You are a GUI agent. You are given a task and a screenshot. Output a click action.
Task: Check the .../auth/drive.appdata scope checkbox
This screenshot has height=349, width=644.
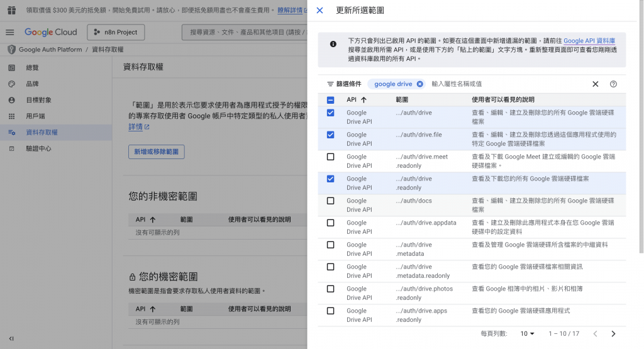pyautogui.click(x=331, y=223)
